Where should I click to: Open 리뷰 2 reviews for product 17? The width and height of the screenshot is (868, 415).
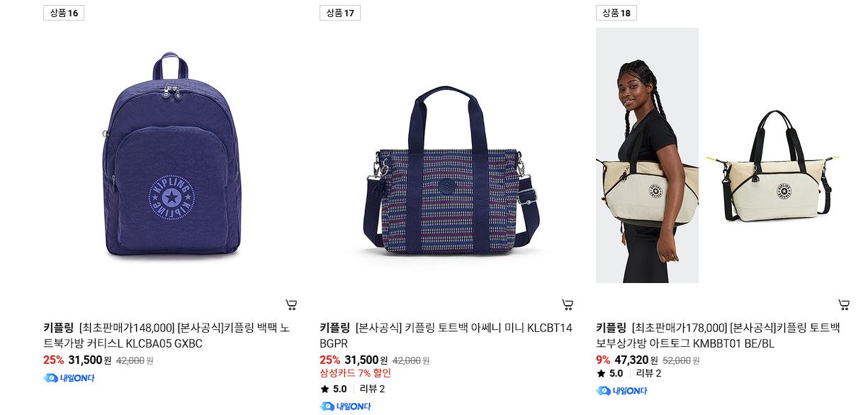(x=372, y=389)
